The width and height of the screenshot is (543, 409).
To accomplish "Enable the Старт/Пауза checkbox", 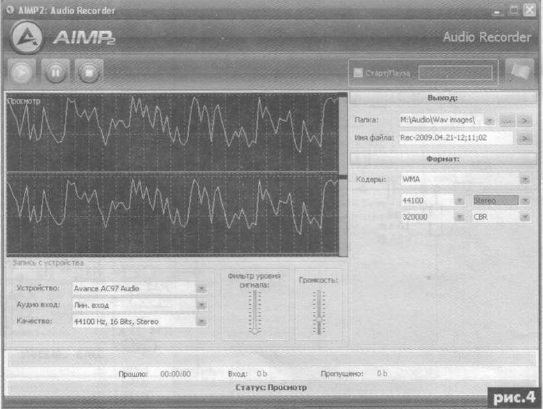I will [x=358, y=73].
